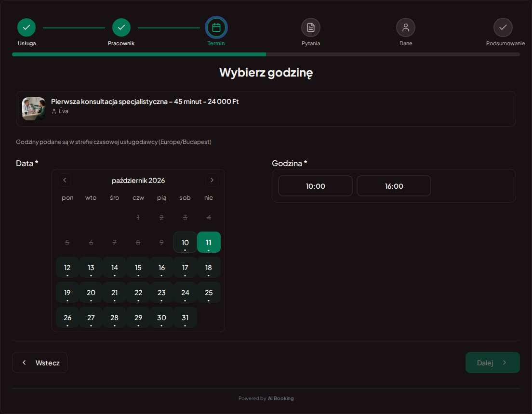Select October 18 in the calendar
Viewport: 532px width, 414px height.
209,268
